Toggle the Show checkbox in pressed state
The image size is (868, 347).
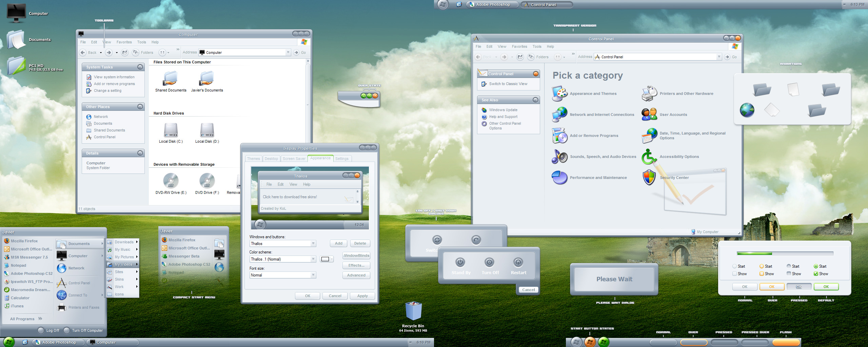click(x=789, y=274)
